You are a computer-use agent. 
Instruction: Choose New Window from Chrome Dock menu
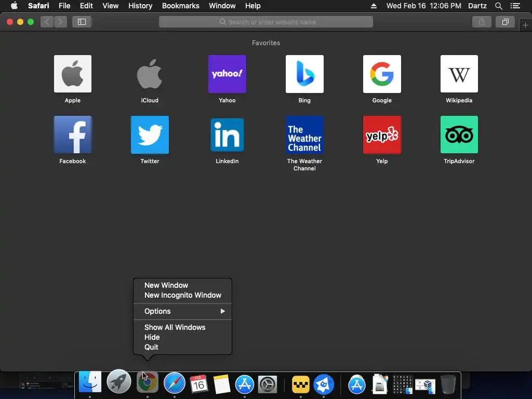point(182,285)
